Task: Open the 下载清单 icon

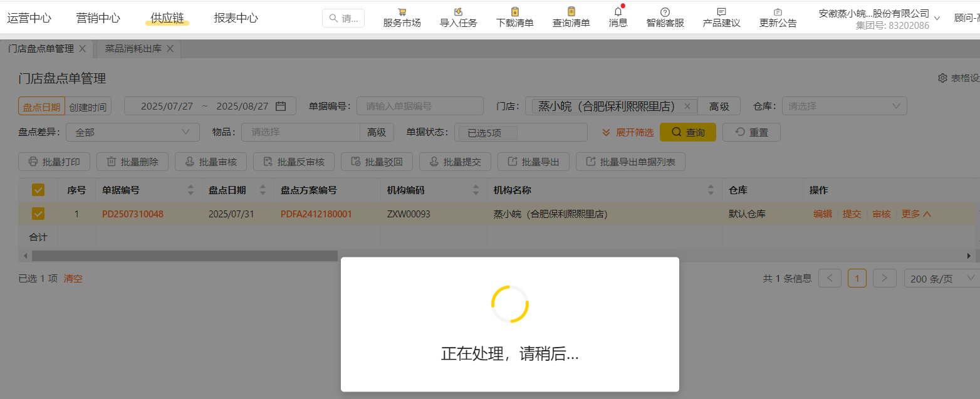Action: point(514,12)
